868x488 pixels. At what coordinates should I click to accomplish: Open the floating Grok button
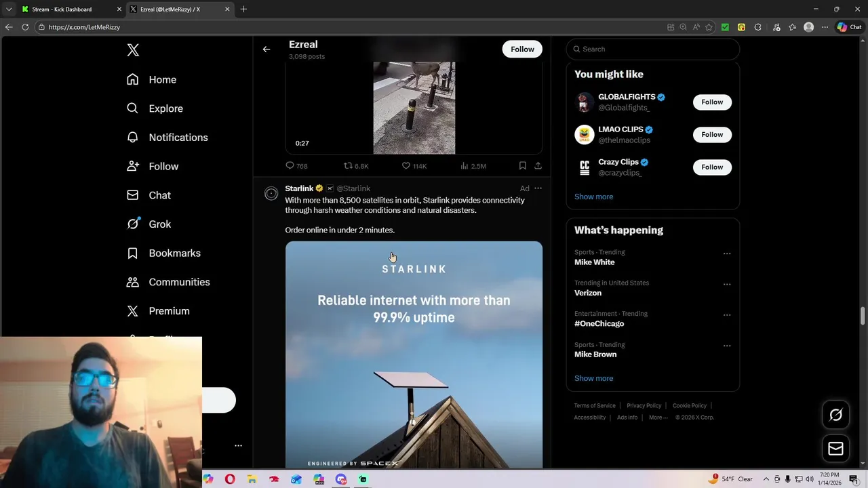[x=835, y=415]
